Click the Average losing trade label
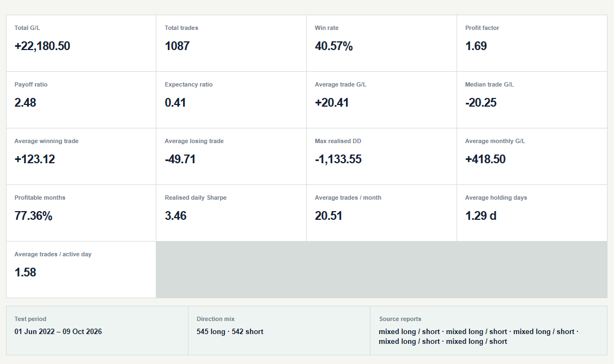614x364 pixels. tap(194, 141)
